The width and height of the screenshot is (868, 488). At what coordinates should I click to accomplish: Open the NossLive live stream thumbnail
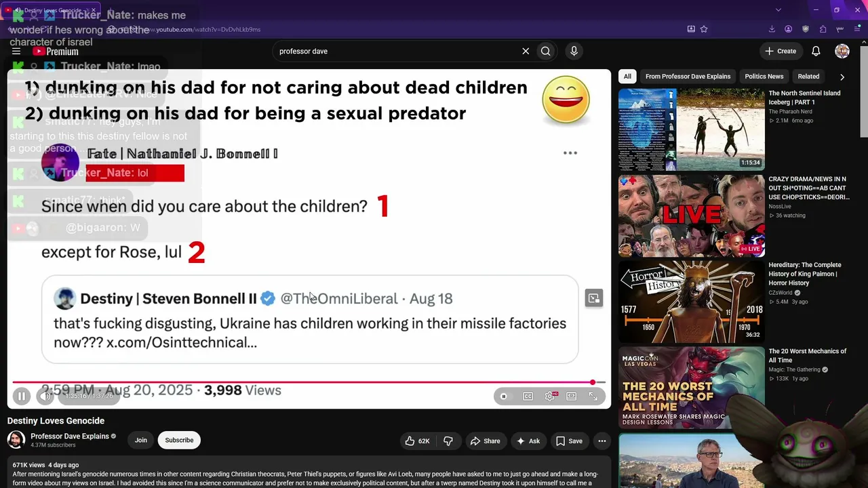click(x=692, y=216)
